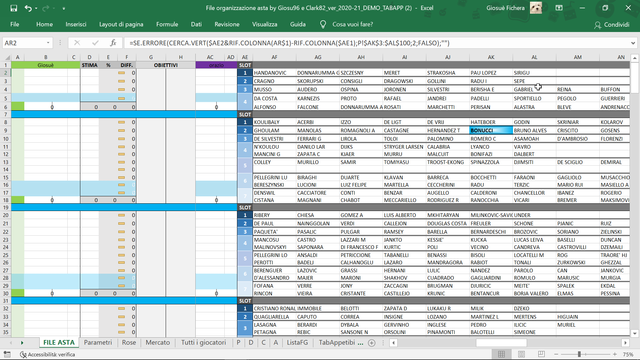Screen dimensions: 640x360
Task: Select the QUAGLIARELLA cell
Action: [x=274, y=317]
